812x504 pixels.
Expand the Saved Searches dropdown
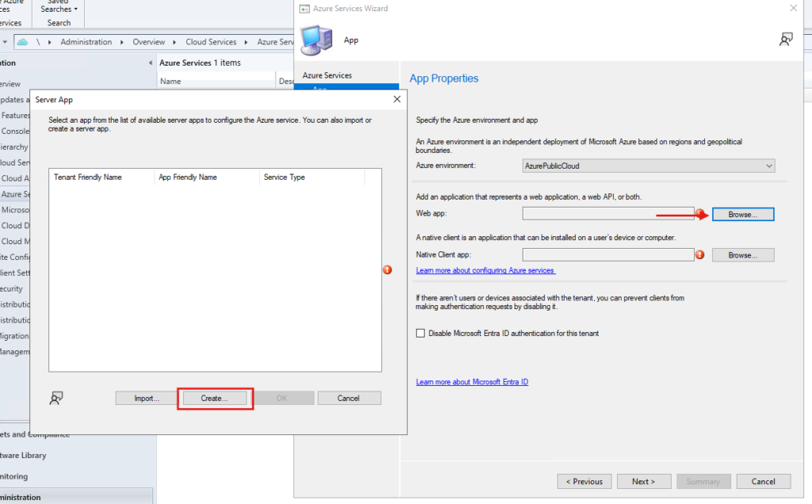point(59,9)
